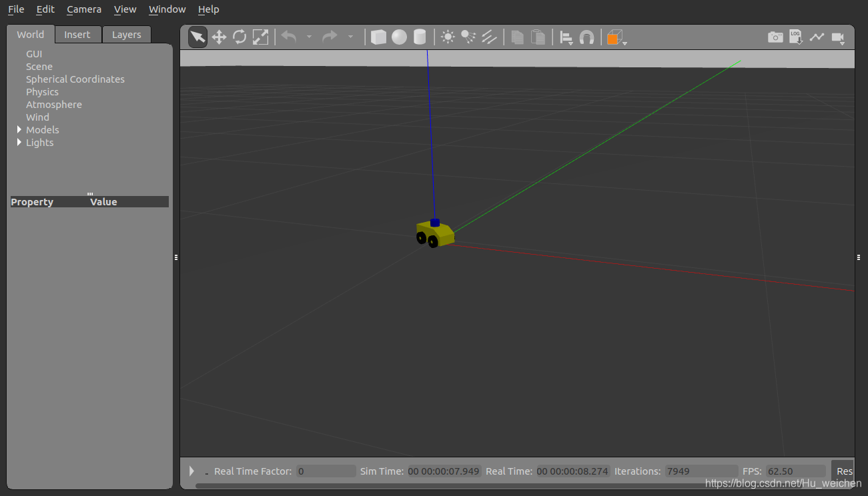Add a point light
Screen dimensions: 868x496
coord(448,37)
